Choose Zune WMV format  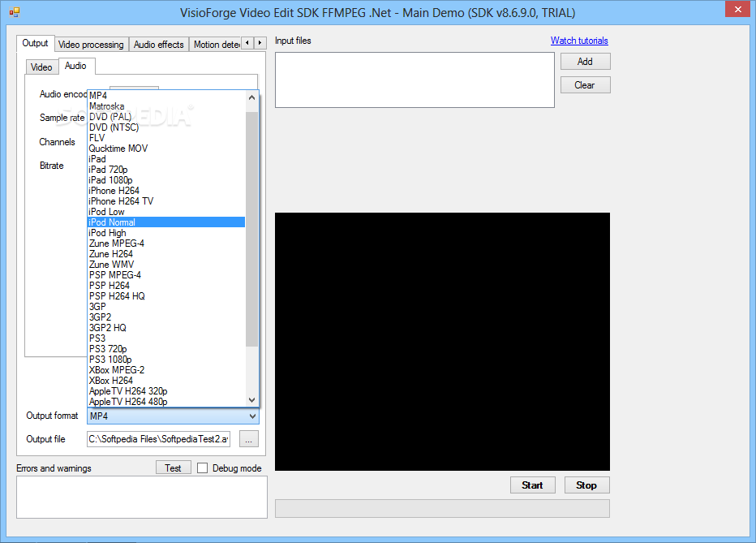(x=166, y=265)
